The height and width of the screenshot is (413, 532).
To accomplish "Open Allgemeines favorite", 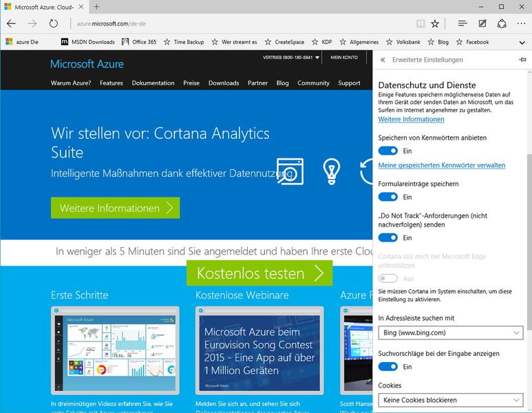I will (359, 42).
